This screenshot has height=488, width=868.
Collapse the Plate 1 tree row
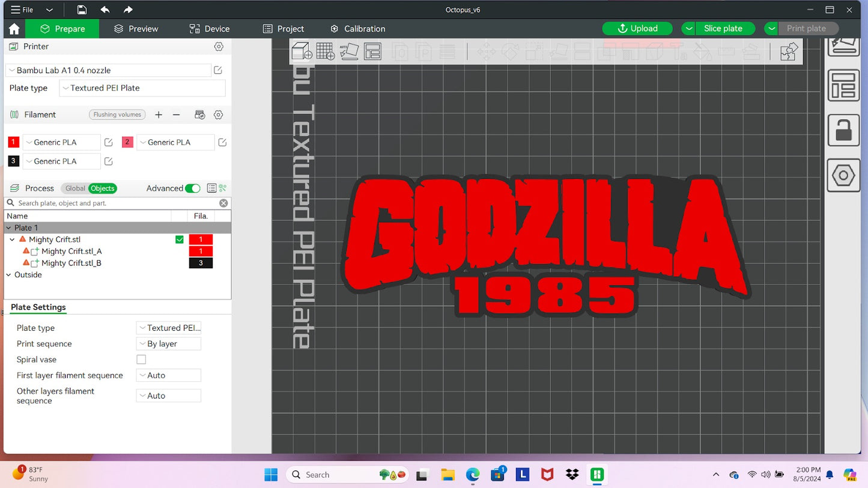click(8, 227)
